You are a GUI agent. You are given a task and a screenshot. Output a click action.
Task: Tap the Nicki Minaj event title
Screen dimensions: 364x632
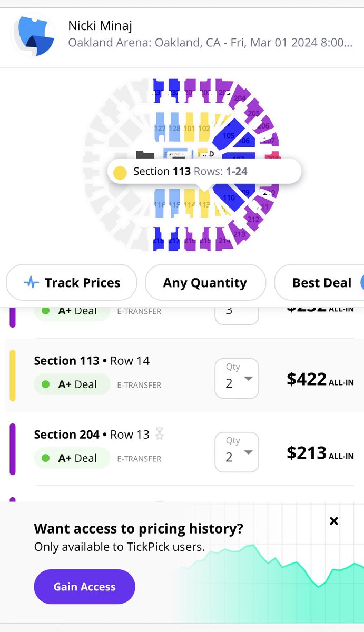coord(100,25)
